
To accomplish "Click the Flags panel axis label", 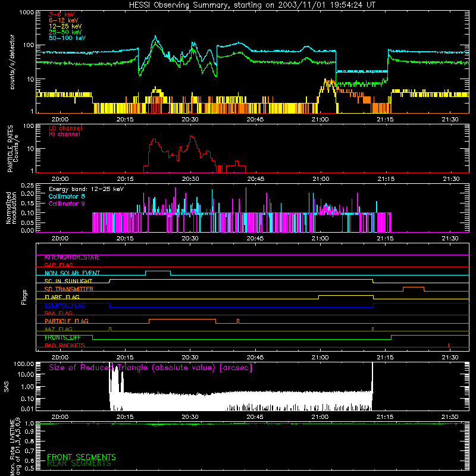I will point(24,297).
